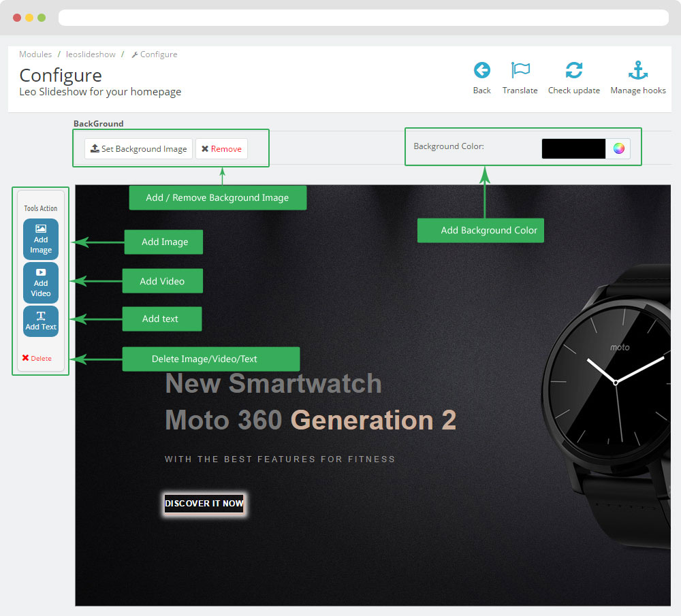
Task: Select the fitness features subtitle text
Action: (280, 459)
